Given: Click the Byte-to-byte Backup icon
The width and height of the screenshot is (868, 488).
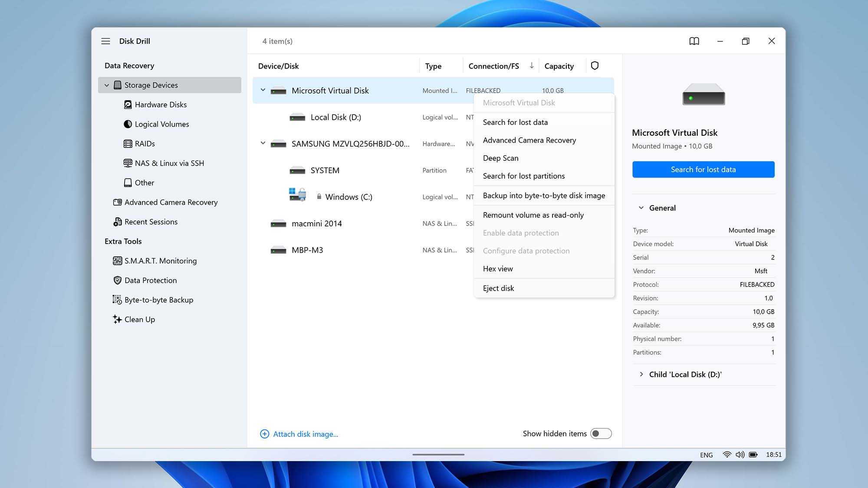Looking at the screenshot, I should (x=118, y=300).
